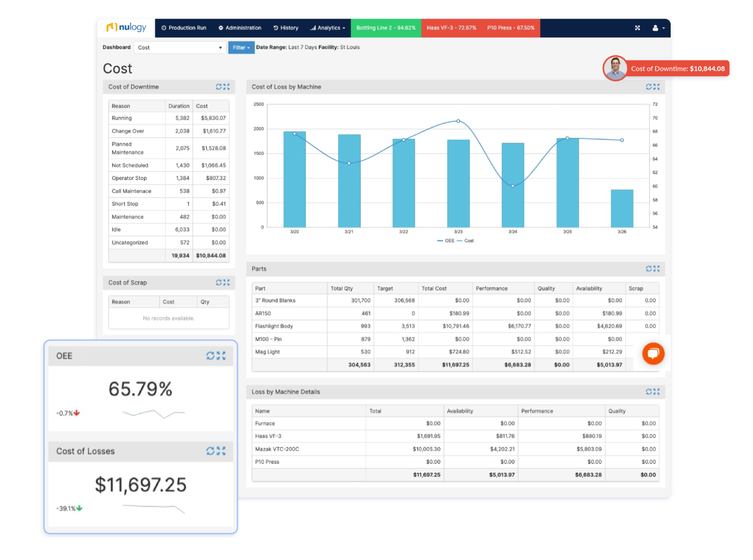Click the nulogy logo
The image size is (753, 560).
[x=126, y=27]
